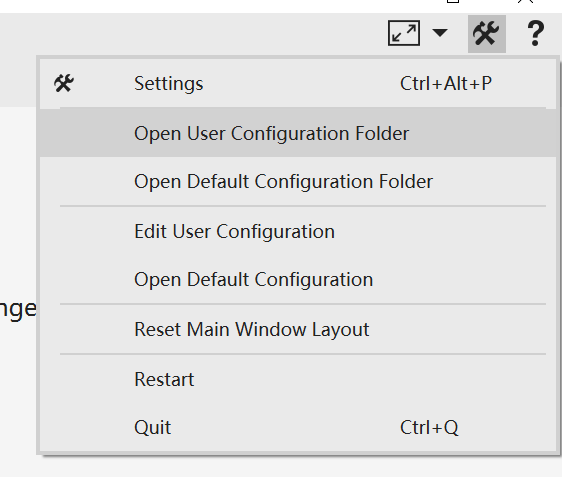The image size is (562, 477).
Task: Click the Ctrl+Q shortcut label
Action: (x=429, y=427)
